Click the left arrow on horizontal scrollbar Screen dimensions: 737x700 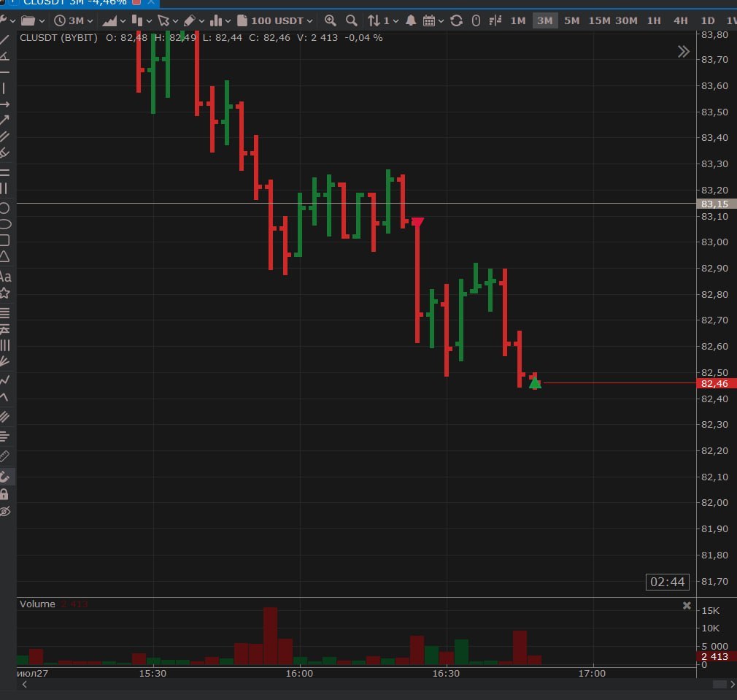(x=24, y=685)
